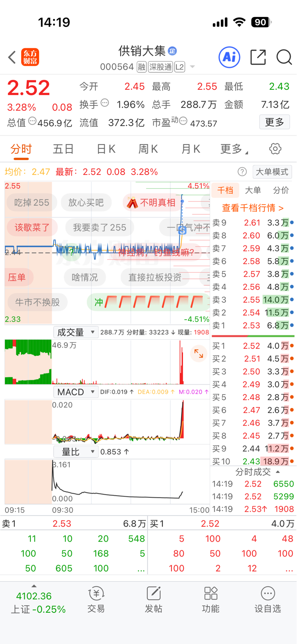The height and width of the screenshot is (644, 297).
Task: Expand the 更多 chart period menu
Action: (234, 149)
